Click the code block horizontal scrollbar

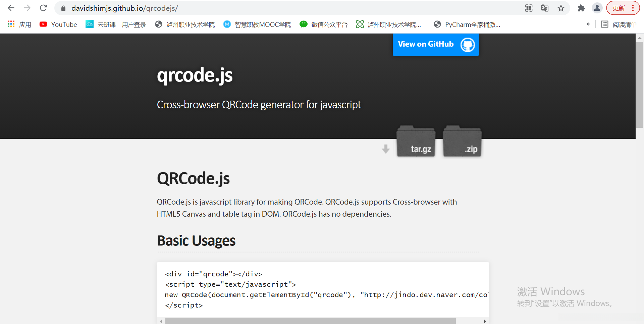tap(310, 321)
